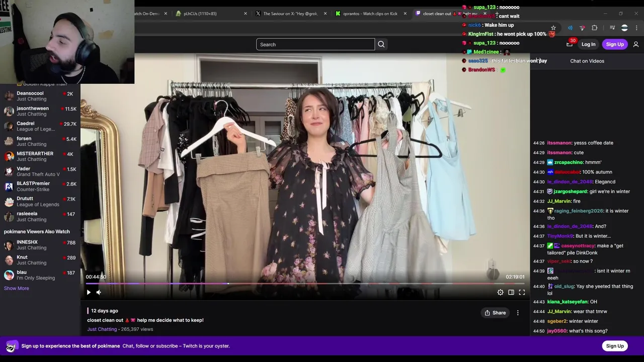Click the video title closet clean out
The height and width of the screenshot is (362, 644).
[145, 320]
